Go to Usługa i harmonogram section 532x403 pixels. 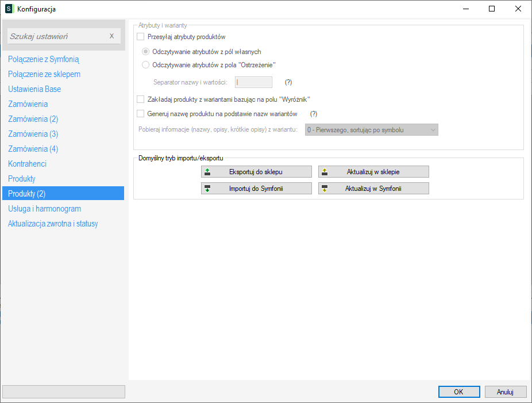(44, 209)
